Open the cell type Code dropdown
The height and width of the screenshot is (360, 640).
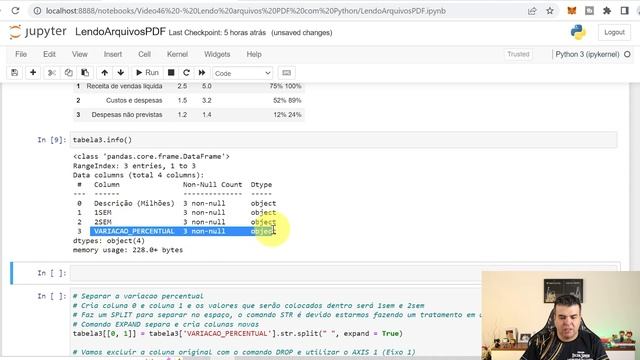[242, 73]
